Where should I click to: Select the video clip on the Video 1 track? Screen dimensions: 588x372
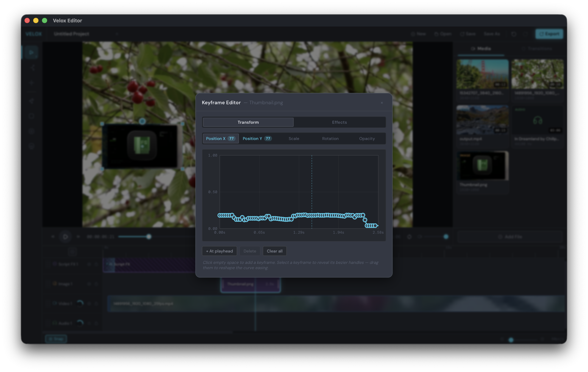[x=337, y=304]
